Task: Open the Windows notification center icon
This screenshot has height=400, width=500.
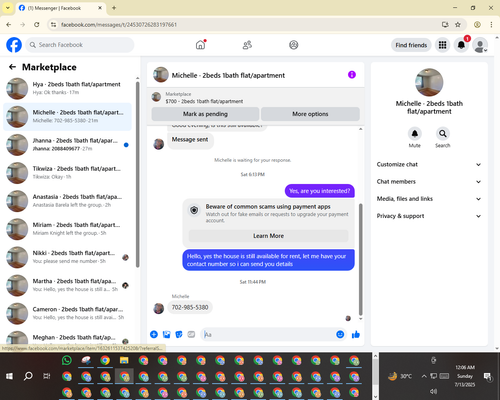Action: 488,376
